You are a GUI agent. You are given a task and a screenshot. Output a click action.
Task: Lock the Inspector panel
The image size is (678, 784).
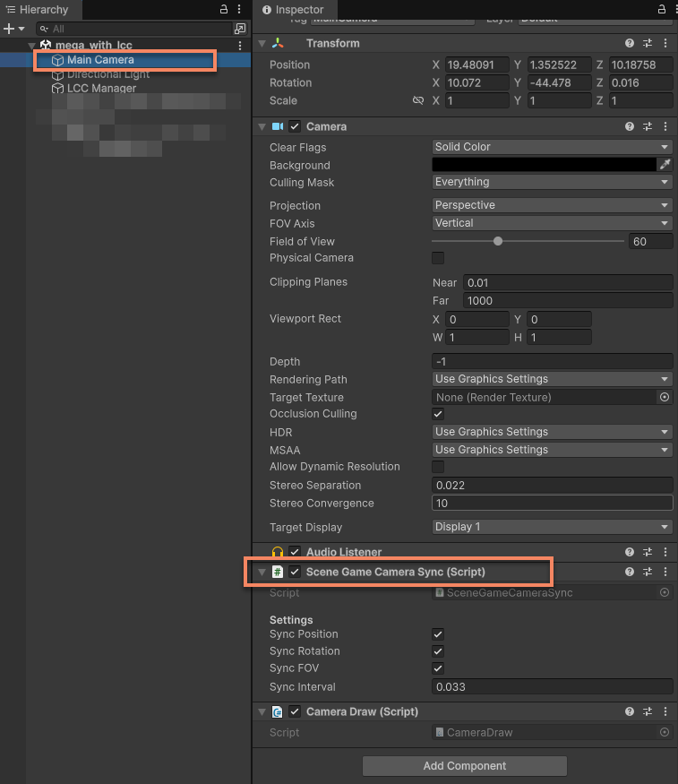click(x=662, y=9)
